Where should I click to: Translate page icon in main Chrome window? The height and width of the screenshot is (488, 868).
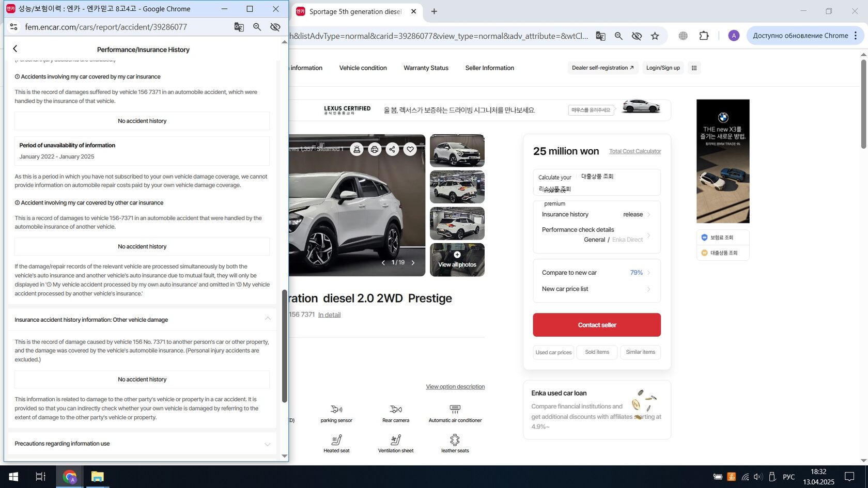pos(600,36)
